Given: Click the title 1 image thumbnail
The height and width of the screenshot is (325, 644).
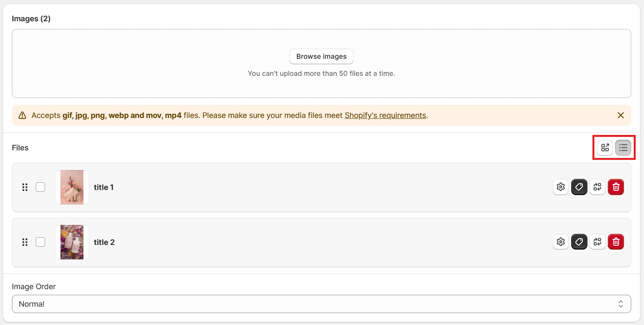Looking at the screenshot, I should pos(72,187).
